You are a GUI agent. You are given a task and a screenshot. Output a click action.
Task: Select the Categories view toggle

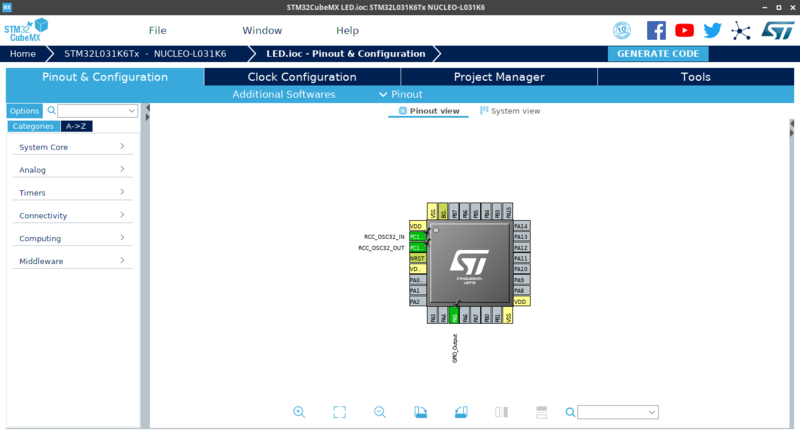(33, 126)
